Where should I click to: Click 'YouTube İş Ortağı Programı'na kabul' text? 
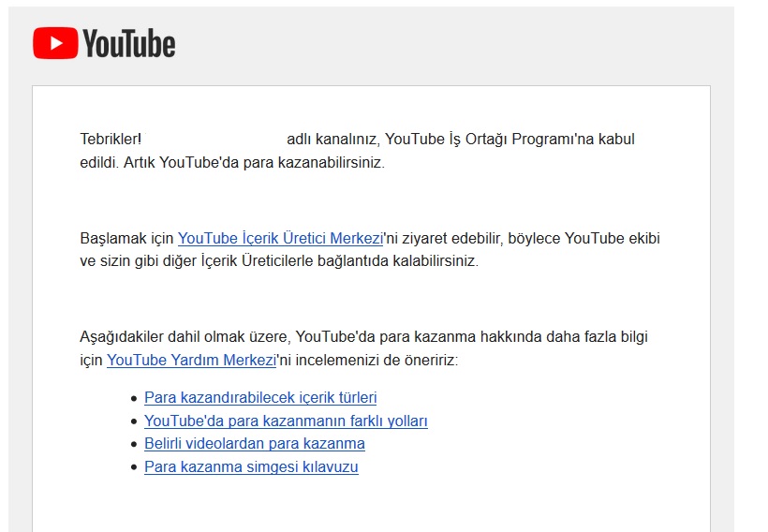pos(510,140)
